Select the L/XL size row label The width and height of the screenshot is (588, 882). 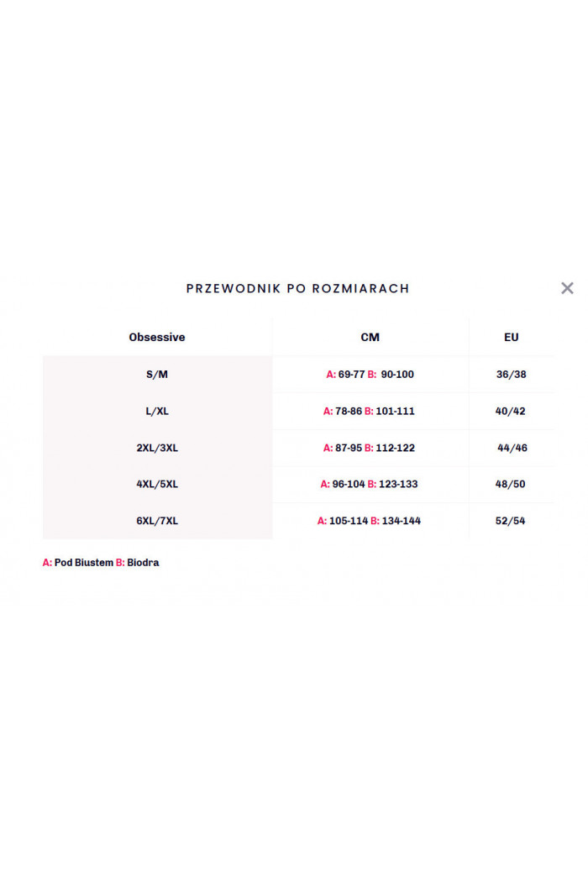click(157, 411)
